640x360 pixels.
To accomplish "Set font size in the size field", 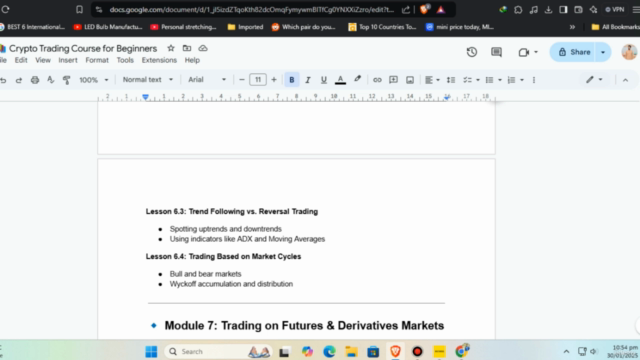I will pos(258,80).
